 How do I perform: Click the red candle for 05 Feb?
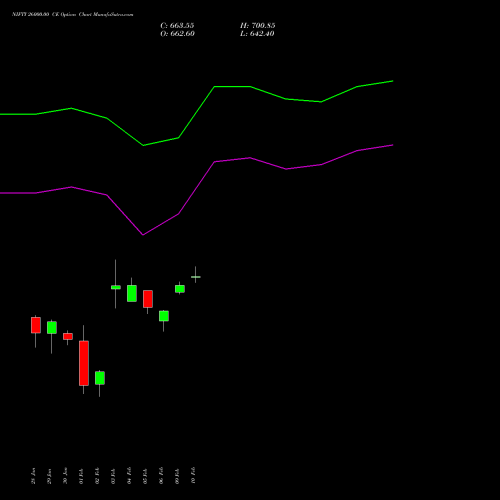point(148,299)
